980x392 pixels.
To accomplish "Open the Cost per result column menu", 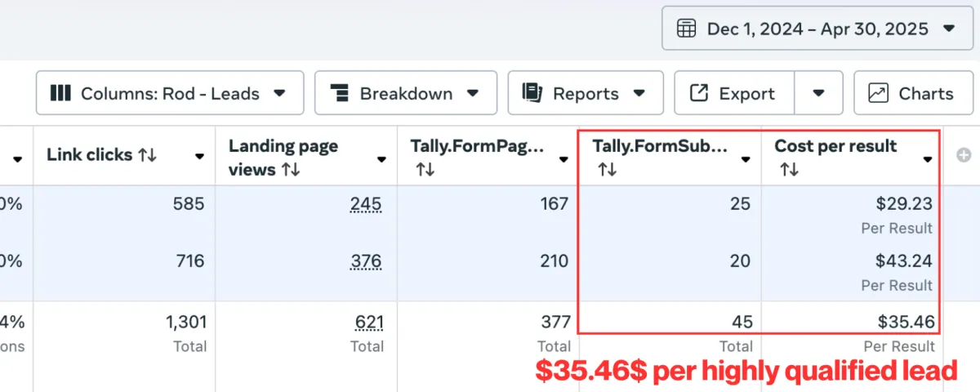I will coord(928,159).
